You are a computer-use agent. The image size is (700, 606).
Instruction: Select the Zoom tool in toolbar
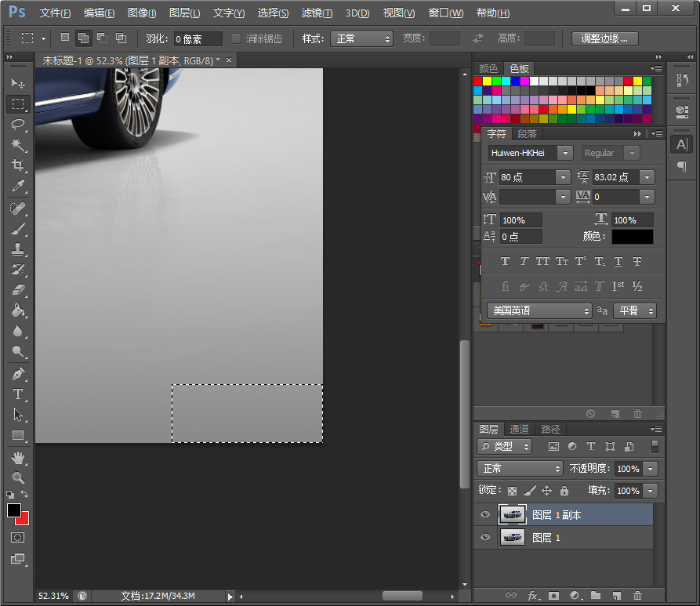coord(18,477)
